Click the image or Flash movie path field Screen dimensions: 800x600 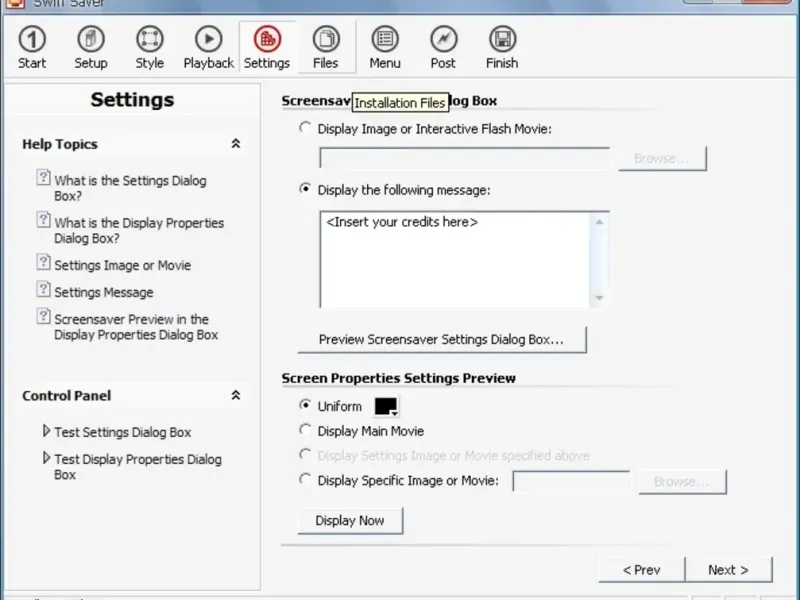465,158
